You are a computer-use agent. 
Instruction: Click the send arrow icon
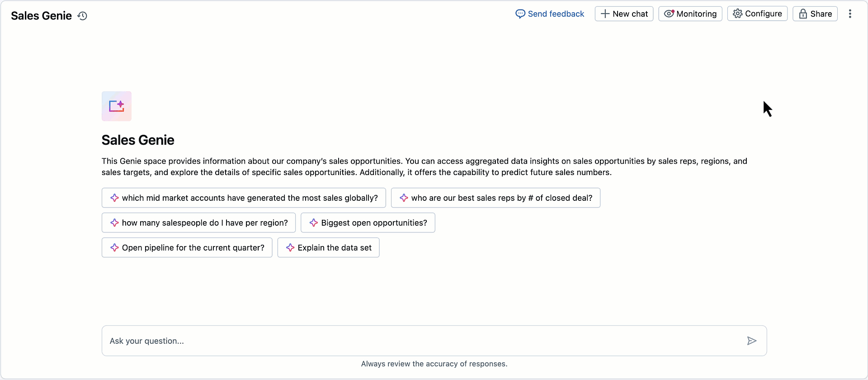[x=752, y=341]
